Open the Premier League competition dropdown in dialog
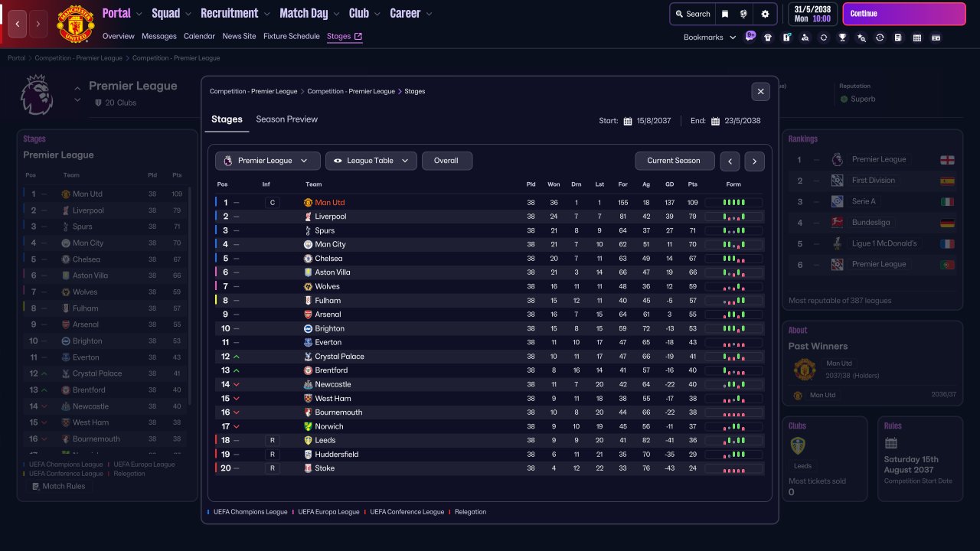Viewport: 980px width, 551px height. (267, 161)
